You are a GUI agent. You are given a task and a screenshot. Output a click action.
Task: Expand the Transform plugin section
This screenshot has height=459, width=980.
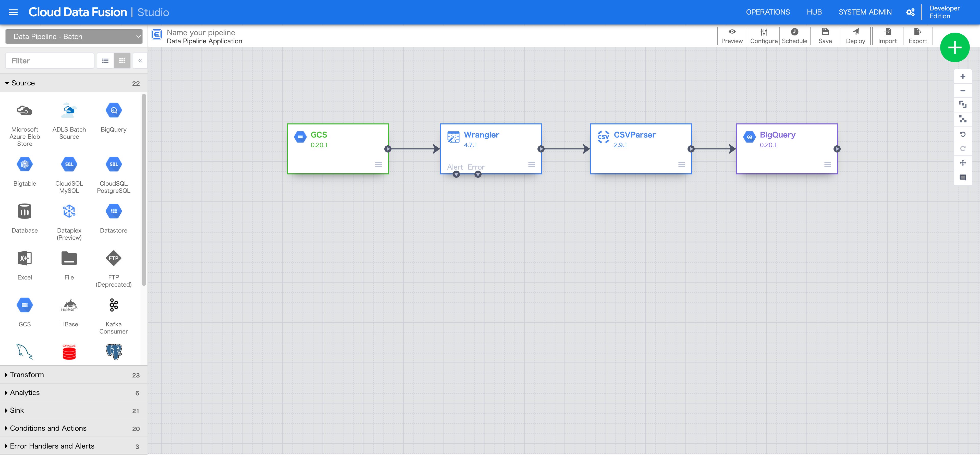pyautogui.click(x=74, y=375)
